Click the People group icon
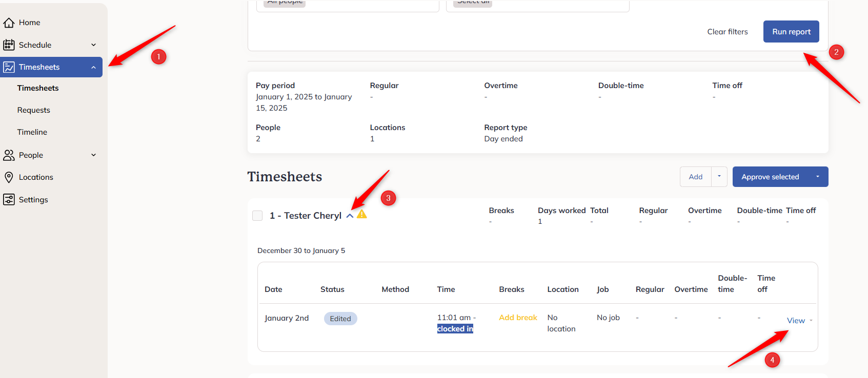This screenshot has height=378, width=868. [9, 155]
